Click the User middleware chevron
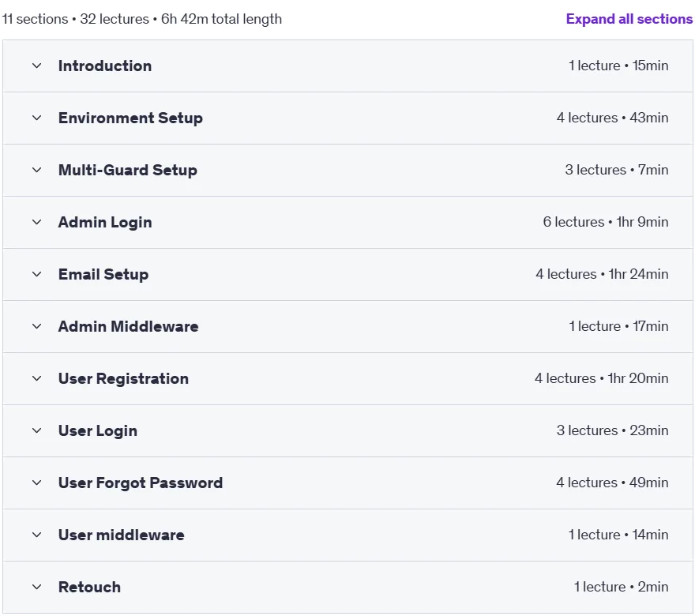The image size is (695, 616). tap(37, 535)
